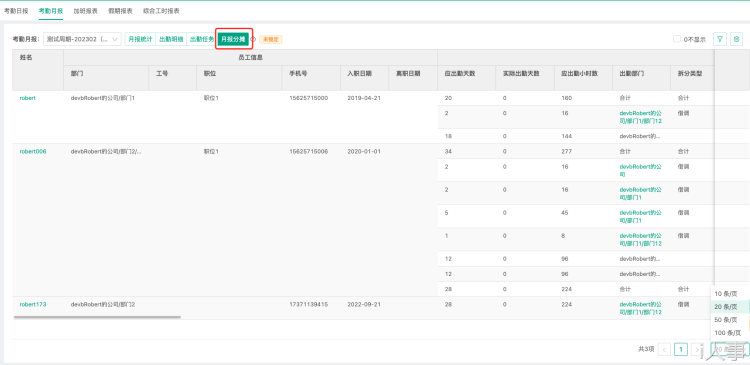Choose 100 条/页 option
Viewport: 750px width, 365px height.
[729, 333]
